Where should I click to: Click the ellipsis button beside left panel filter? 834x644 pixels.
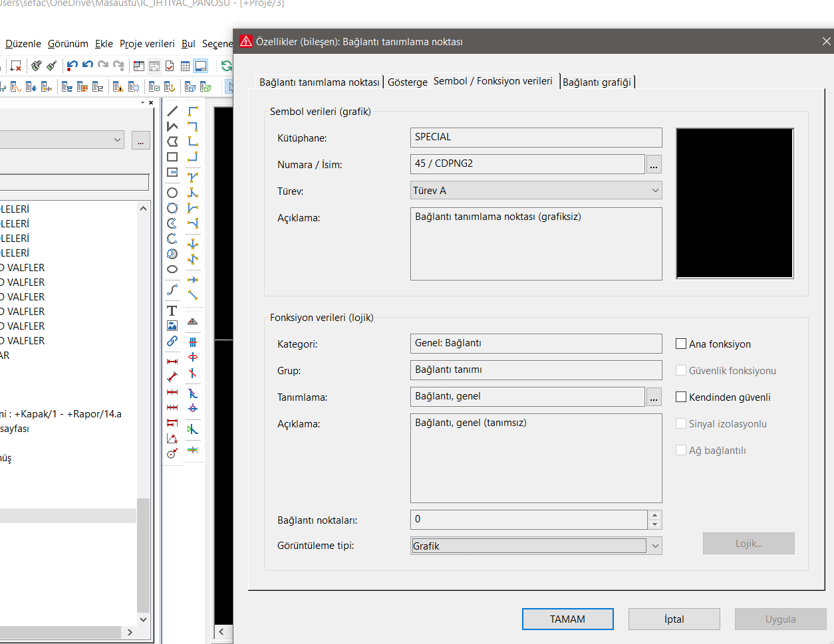pos(140,140)
